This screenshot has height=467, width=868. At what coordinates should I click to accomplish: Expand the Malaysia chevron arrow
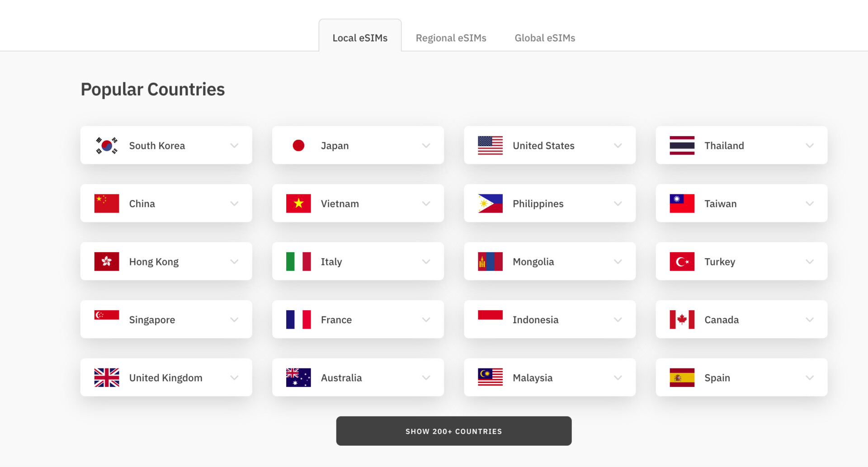pos(618,377)
